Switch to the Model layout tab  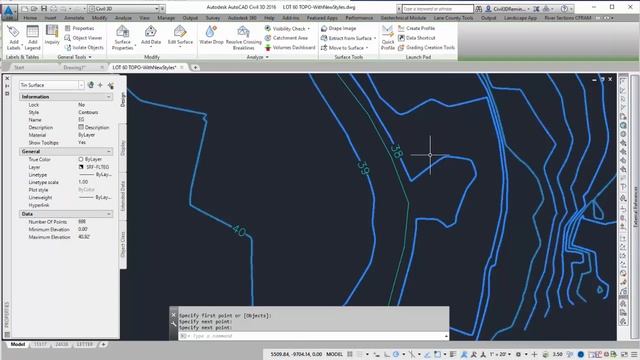pyautogui.click(x=18, y=344)
